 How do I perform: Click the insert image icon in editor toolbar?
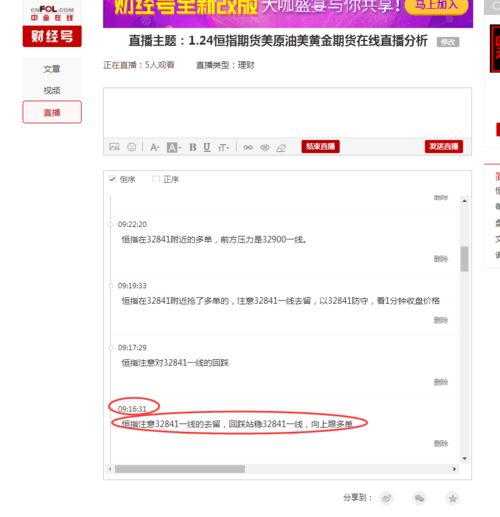[x=114, y=147]
